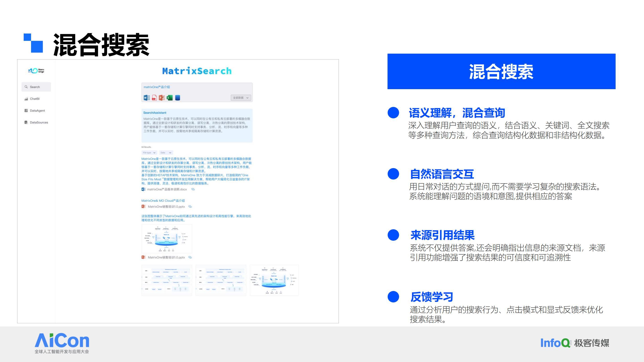Click the Matrix Origin logo
The image size is (644, 362).
pyautogui.click(x=36, y=71)
